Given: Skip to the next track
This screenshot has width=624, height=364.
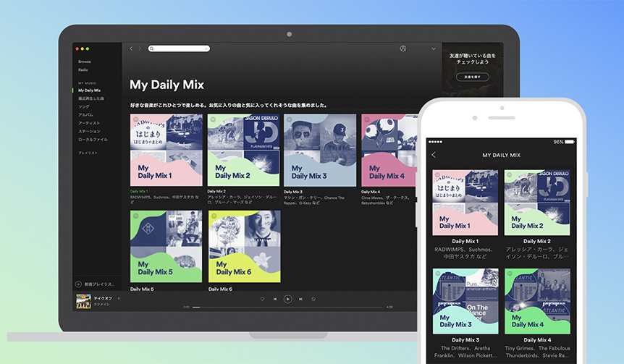Looking at the screenshot, I should [300, 299].
